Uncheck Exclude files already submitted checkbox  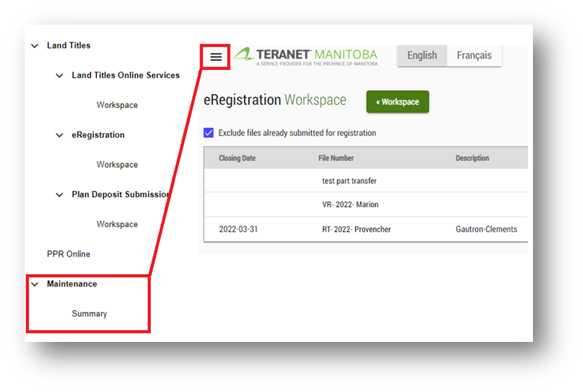209,132
